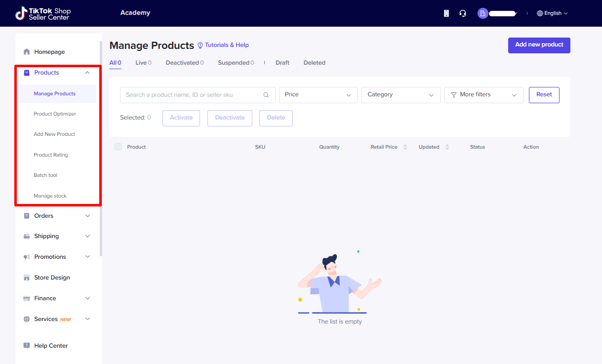Screen dimensions: 602x364
Task: Select Manage stock in the sidebar
Action: click(50, 196)
